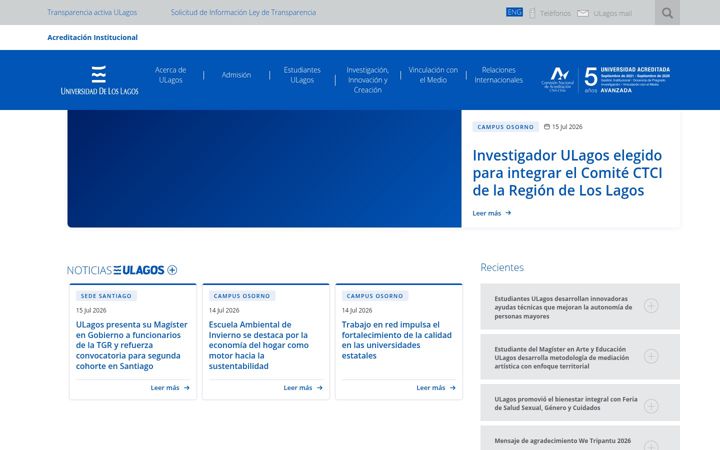Open 'ULagos presenta su Magíster en Gobierno' article
Viewport: 720px width, 450px height.
(132, 345)
